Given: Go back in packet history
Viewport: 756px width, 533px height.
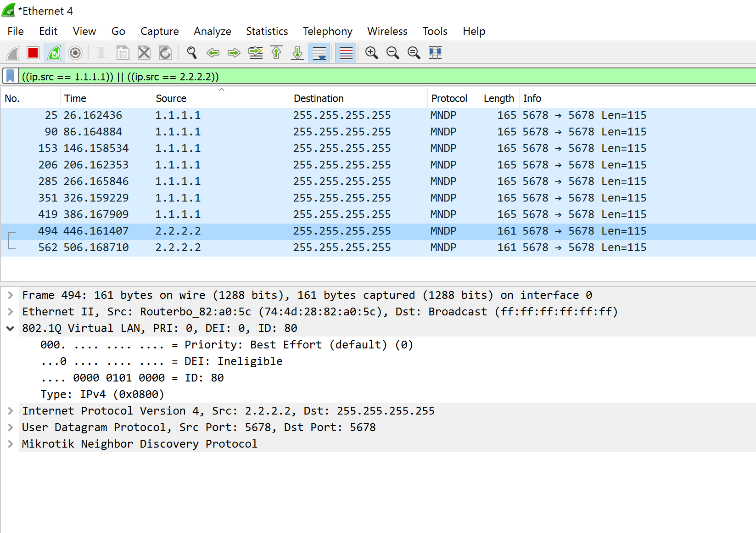Looking at the screenshot, I should (x=213, y=53).
